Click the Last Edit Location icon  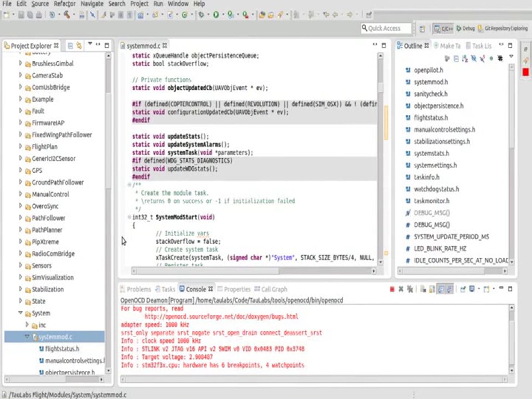tap(326, 15)
